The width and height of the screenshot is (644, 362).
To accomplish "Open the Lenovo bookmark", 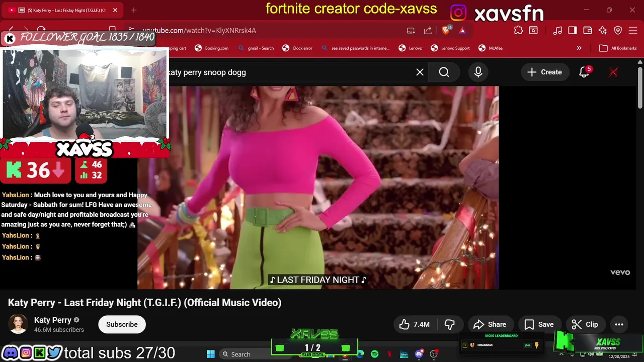I will coord(410,48).
